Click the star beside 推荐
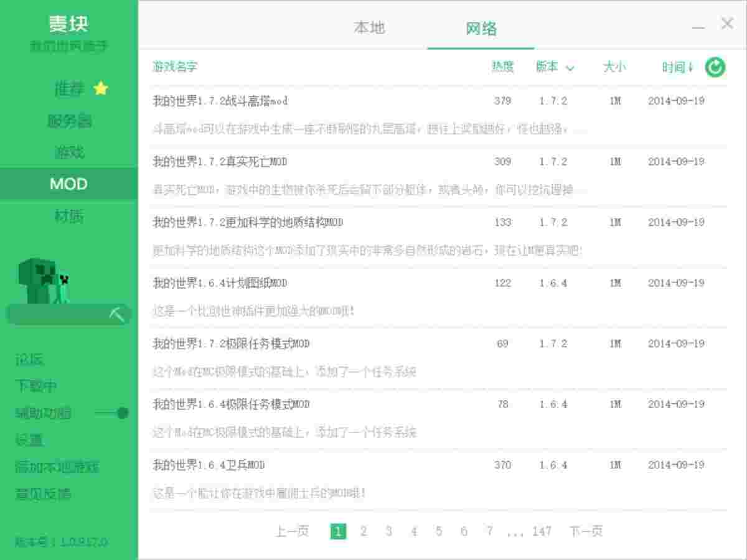Image resolution: width=747 pixels, height=560 pixels. pyautogui.click(x=100, y=88)
